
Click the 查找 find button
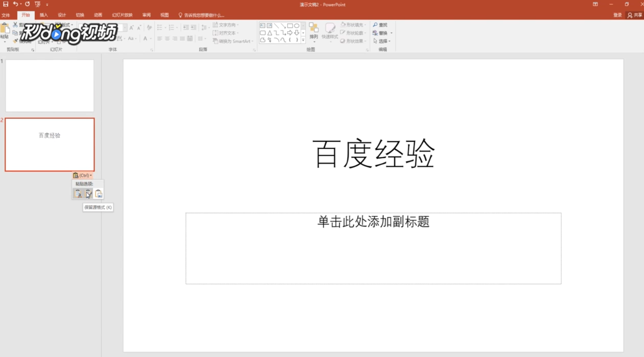[x=380, y=25]
